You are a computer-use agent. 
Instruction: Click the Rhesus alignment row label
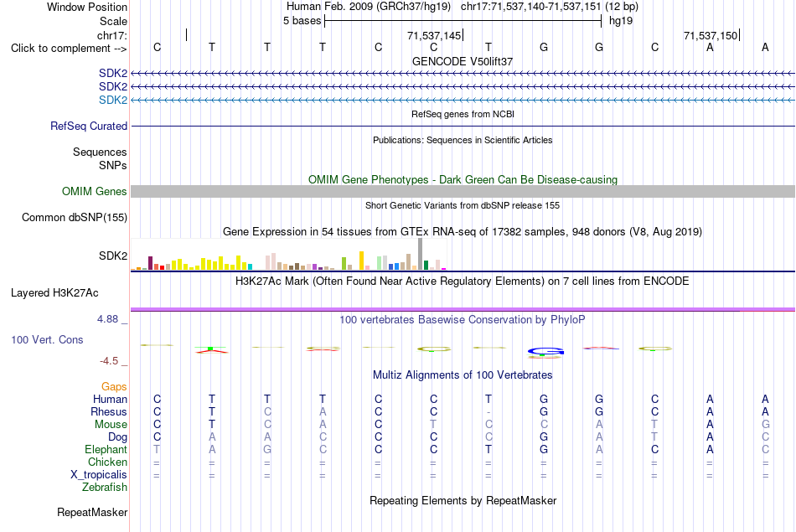[x=109, y=411]
